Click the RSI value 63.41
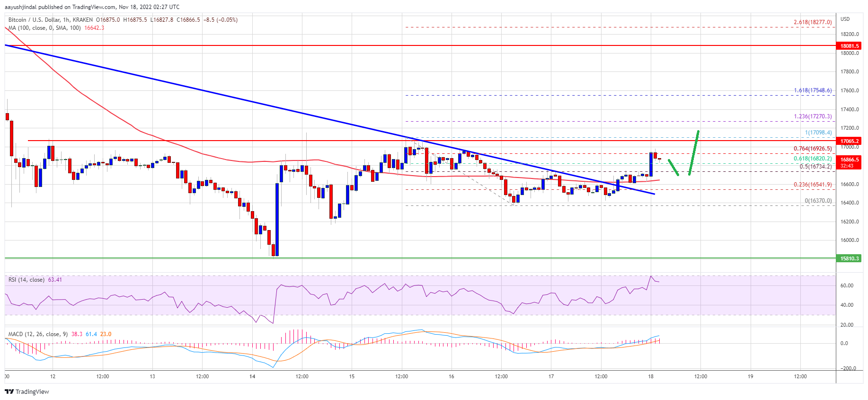This screenshot has width=868, height=400. pos(55,280)
